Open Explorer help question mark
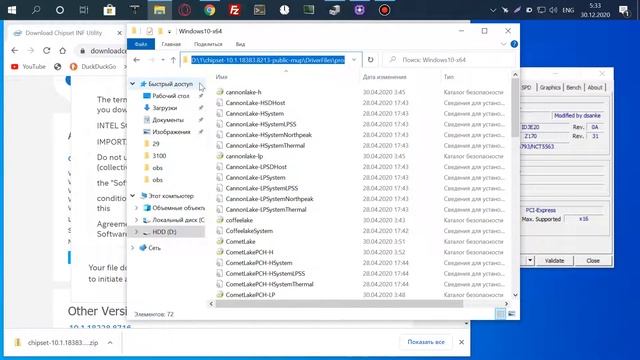The height and width of the screenshot is (360, 640). tap(514, 44)
